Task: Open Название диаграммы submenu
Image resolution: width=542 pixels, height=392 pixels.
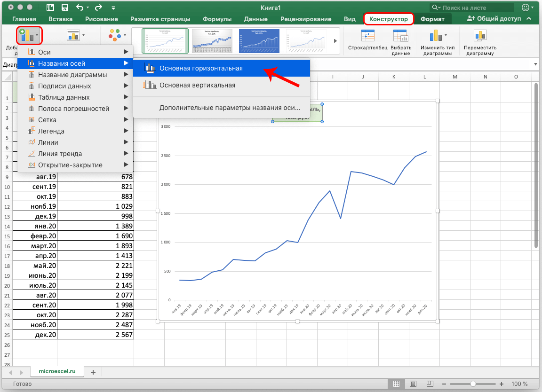Action: [x=75, y=75]
